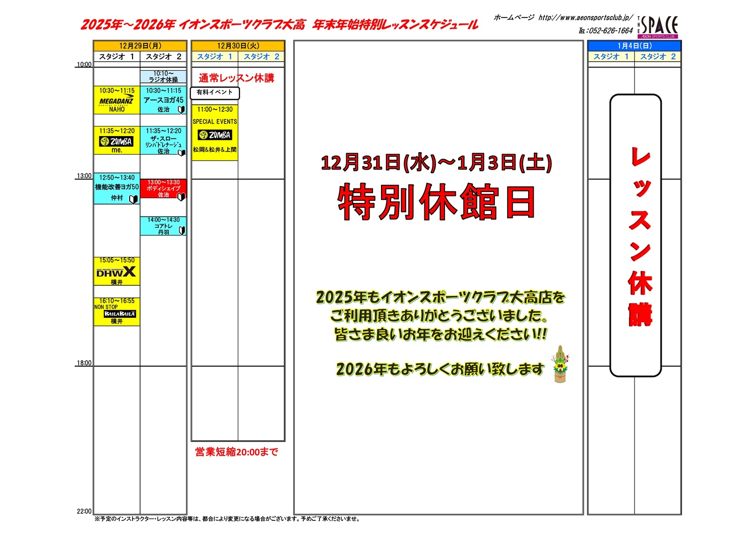756x534 pixels.
Task: Click THE SPACE Aeon Sports Club logo
Action: 658,27
